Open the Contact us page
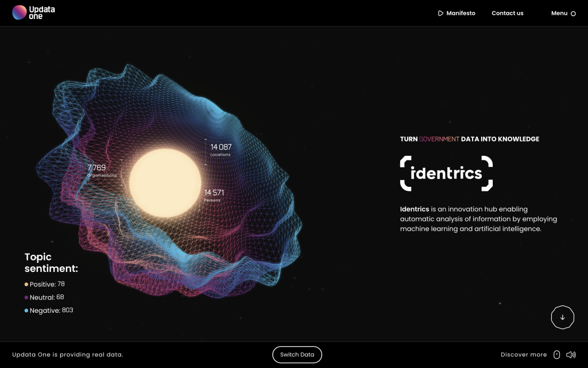The width and height of the screenshot is (588, 368). click(x=508, y=13)
